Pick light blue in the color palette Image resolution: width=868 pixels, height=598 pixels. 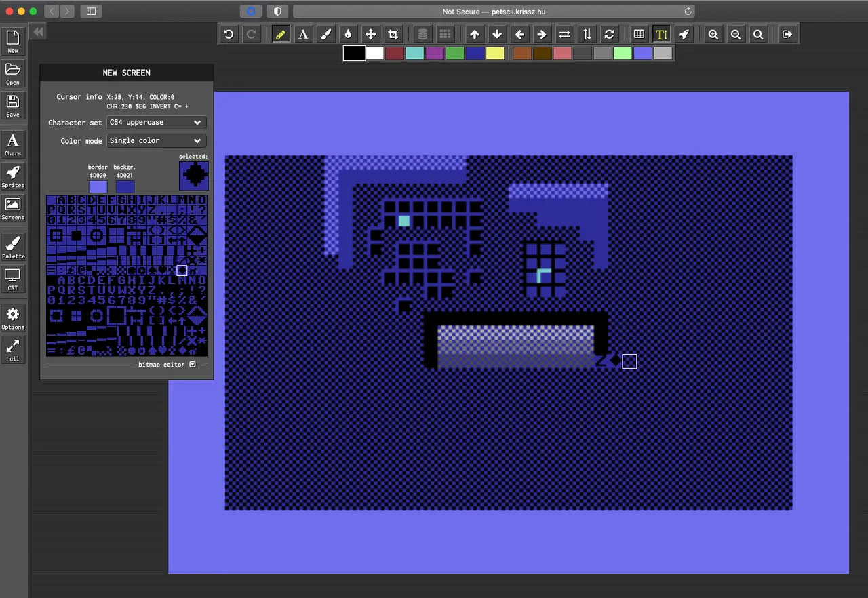[643, 54]
